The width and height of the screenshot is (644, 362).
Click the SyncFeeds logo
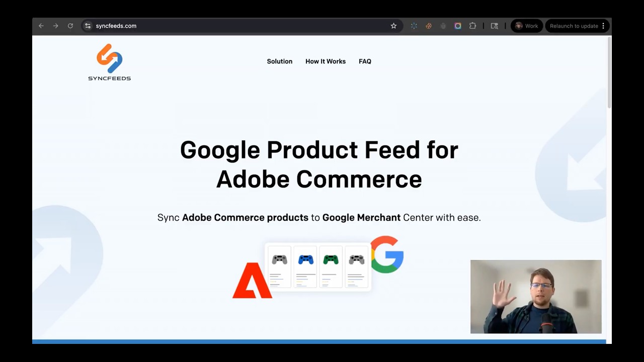109,62
